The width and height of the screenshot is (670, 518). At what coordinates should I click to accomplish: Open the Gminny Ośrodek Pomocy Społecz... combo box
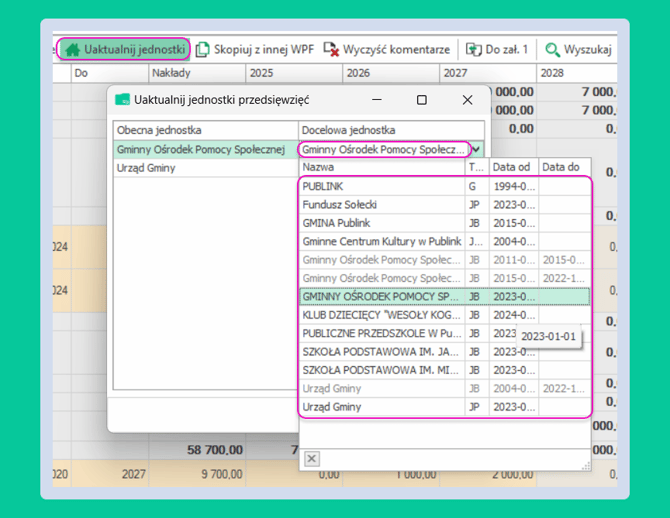tap(384, 150)
